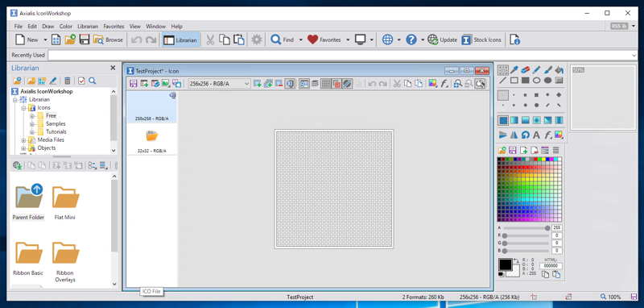Save palette with purple disk icon
This screenshot has height=308, width=644.
[513, 151]
